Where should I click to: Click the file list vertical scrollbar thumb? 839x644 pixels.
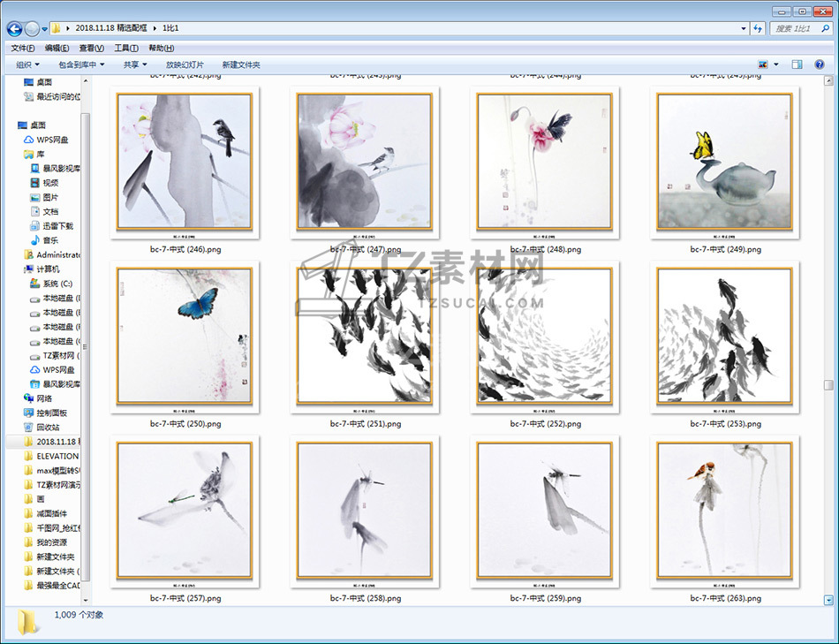pyautogui.click(x=828, y=385)
